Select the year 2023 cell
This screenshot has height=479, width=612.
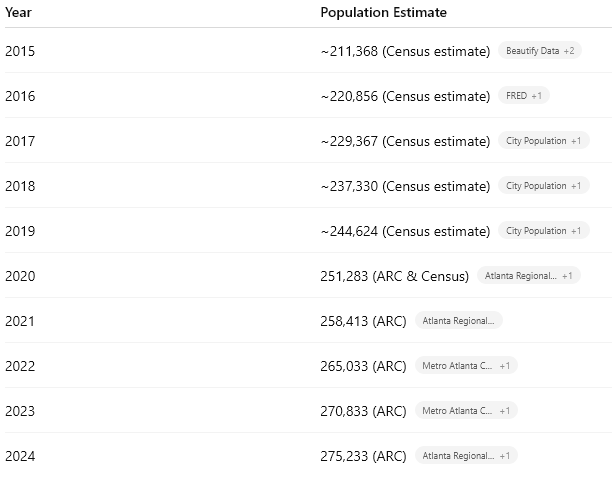pyautogui.click(x=20, y=411)
